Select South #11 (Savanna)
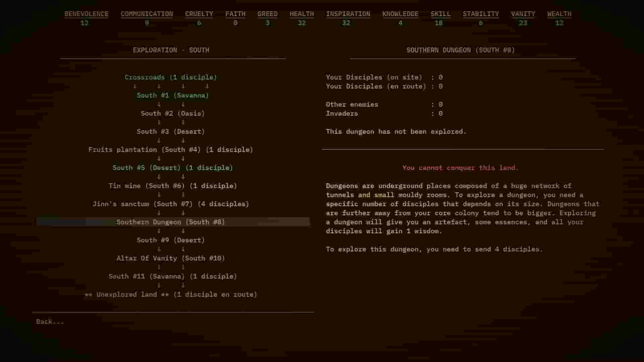 pyautogui.click(x=172, y=276)
